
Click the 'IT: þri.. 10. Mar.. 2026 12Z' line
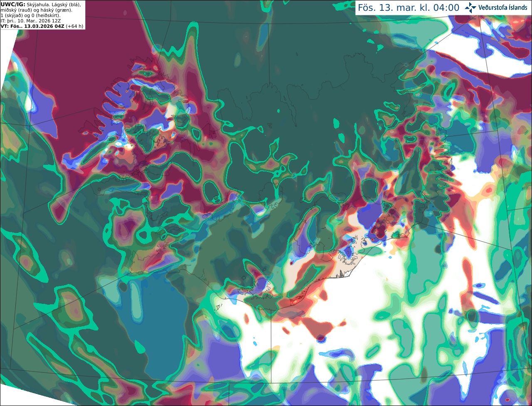(x=31, y=21)
